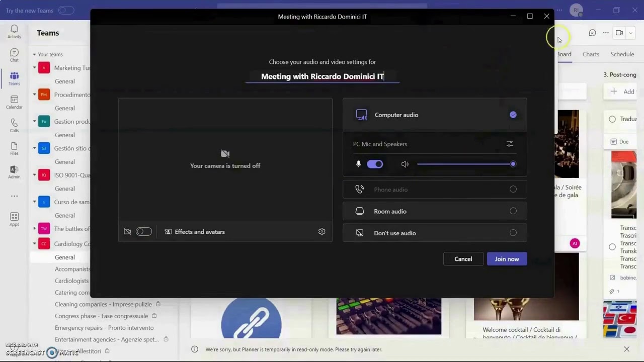
Task: Select the Computer audio option
Action: pyautogui.click(x=435, y=115)
